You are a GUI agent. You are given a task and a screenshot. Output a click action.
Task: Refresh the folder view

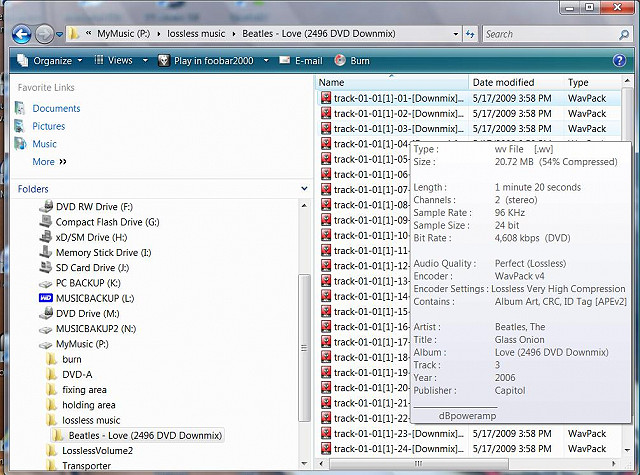click(x=470, y=34)
